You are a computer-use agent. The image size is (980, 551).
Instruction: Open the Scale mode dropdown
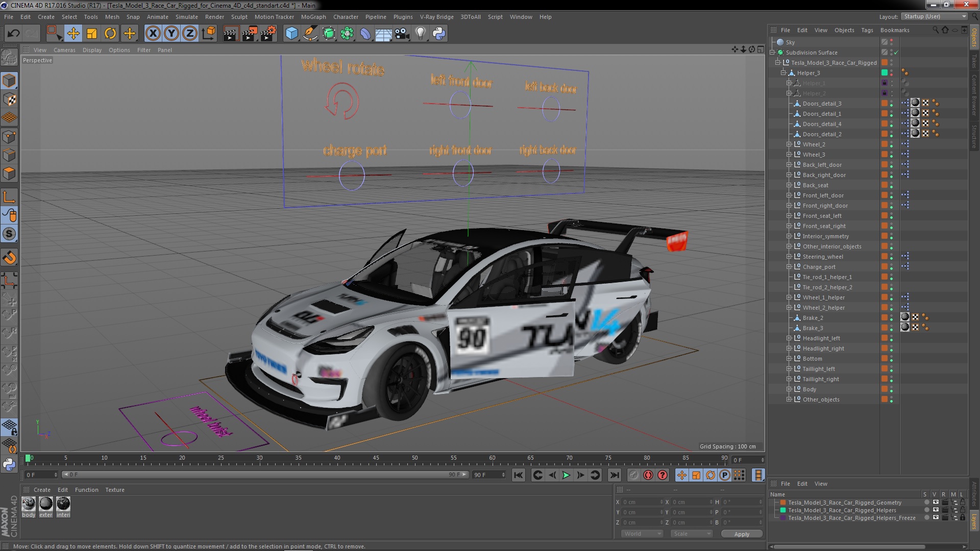click(x=692, y=534)
